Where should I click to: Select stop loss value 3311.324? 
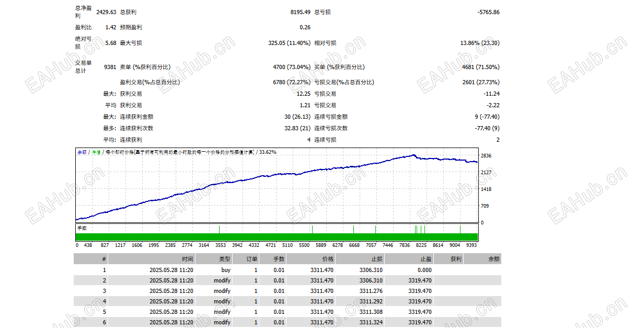click(x=371, y=322)
